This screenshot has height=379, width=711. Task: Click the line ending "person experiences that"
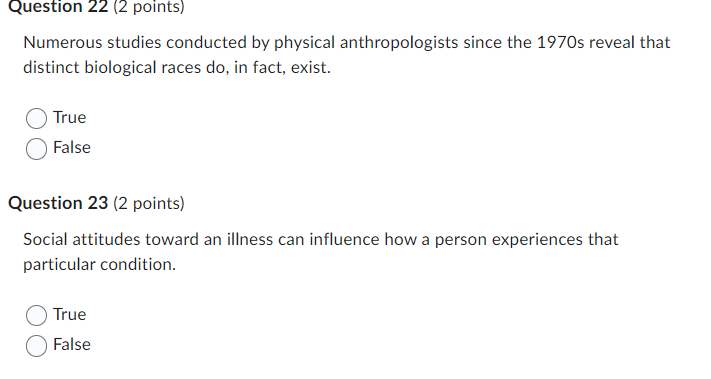pos(321,239)
